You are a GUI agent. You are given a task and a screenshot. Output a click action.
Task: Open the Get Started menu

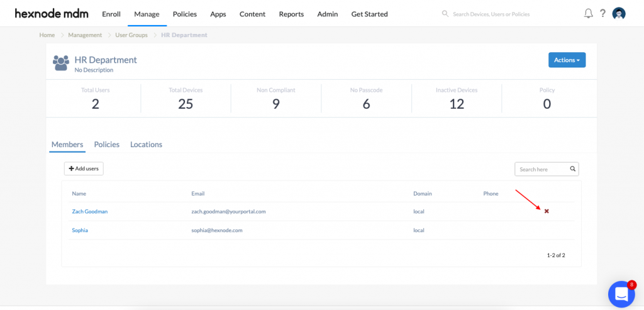click(x=369, y=14)
